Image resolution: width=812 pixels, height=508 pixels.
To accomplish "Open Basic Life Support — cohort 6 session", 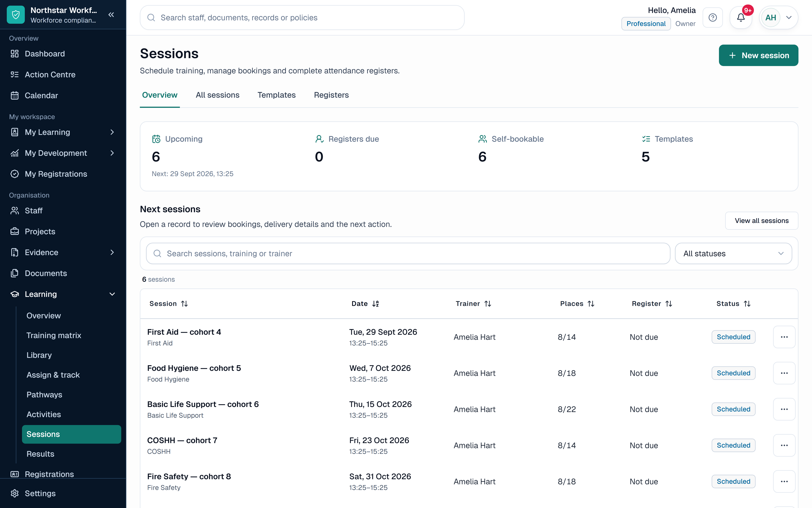I will coord(203,404).
